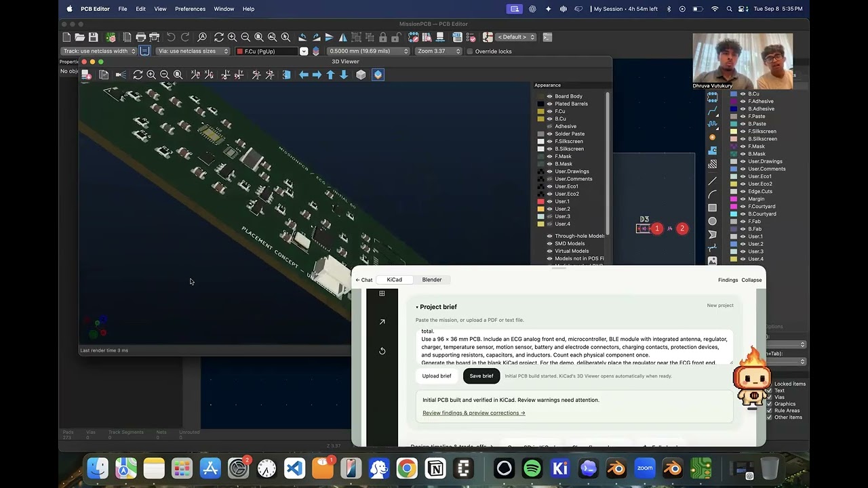Go back to Chat in the panel
This screenshot has width=868, height=488.
364,280
